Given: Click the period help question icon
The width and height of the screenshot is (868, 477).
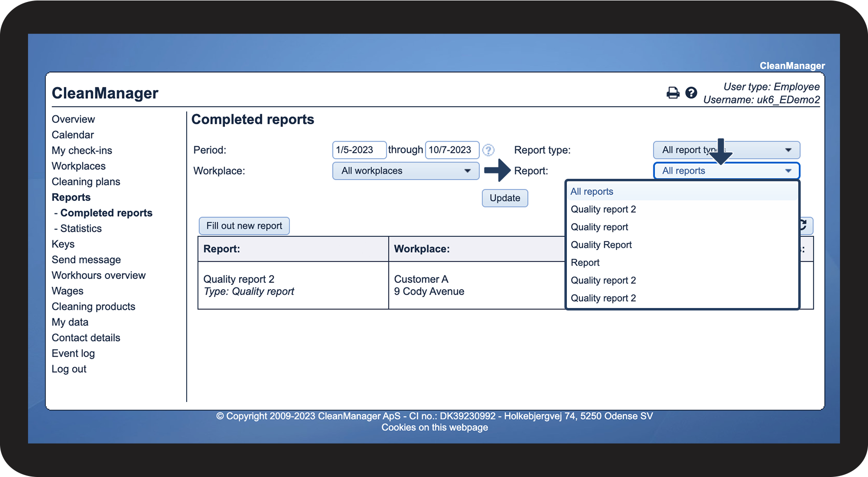Looking at the screenshot, I should [488, 150].
